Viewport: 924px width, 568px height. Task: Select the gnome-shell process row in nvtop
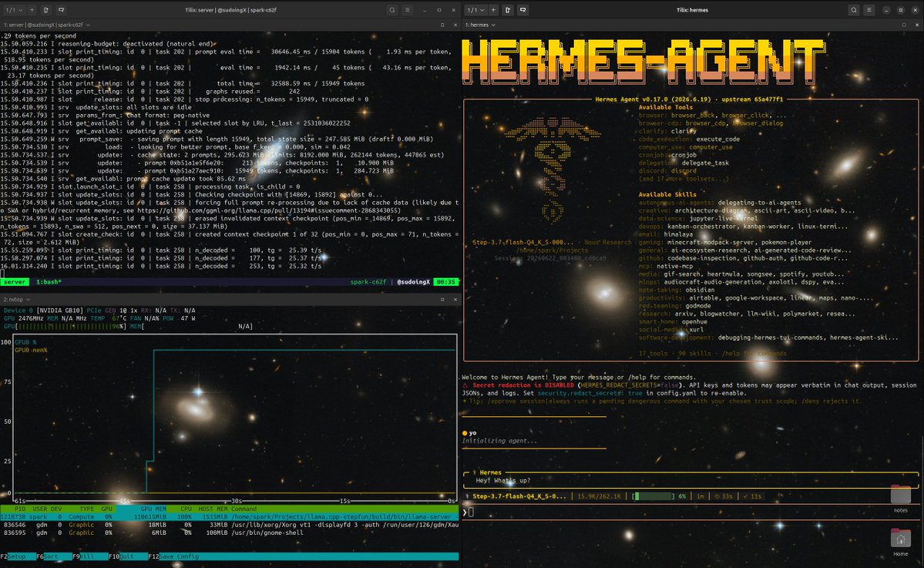[x=229, y=533]
